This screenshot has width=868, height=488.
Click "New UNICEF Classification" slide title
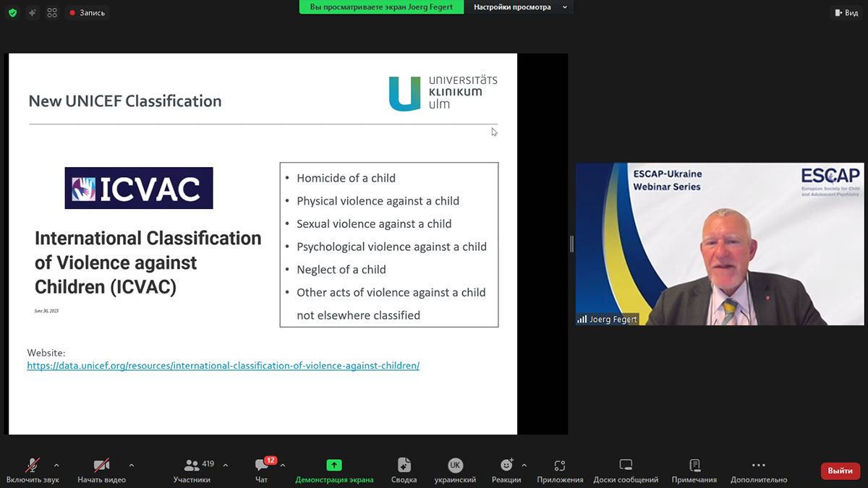125,100
